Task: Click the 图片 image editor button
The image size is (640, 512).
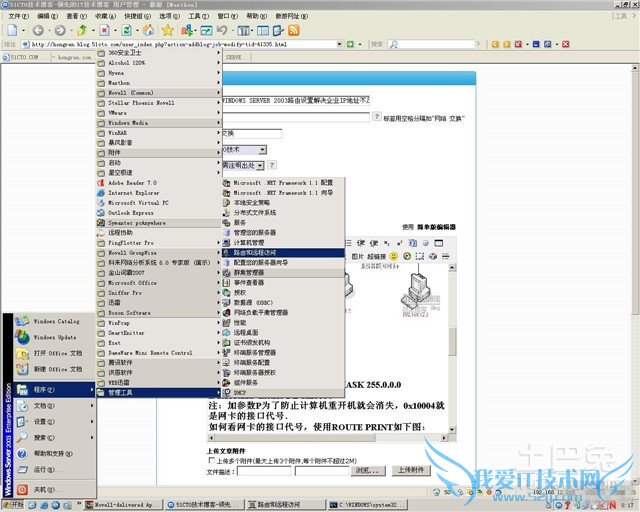Action: coord(358,256)
